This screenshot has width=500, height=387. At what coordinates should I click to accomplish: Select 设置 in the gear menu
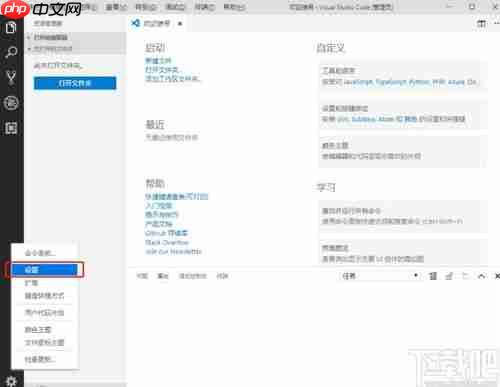click(45, 270)
